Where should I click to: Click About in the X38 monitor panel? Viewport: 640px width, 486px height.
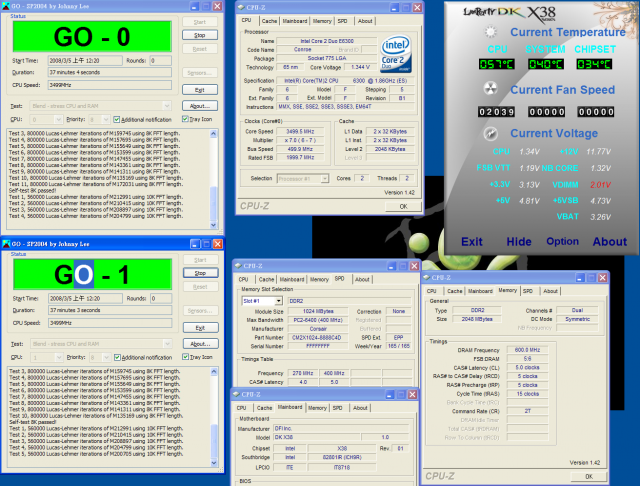tap(609, 242)
